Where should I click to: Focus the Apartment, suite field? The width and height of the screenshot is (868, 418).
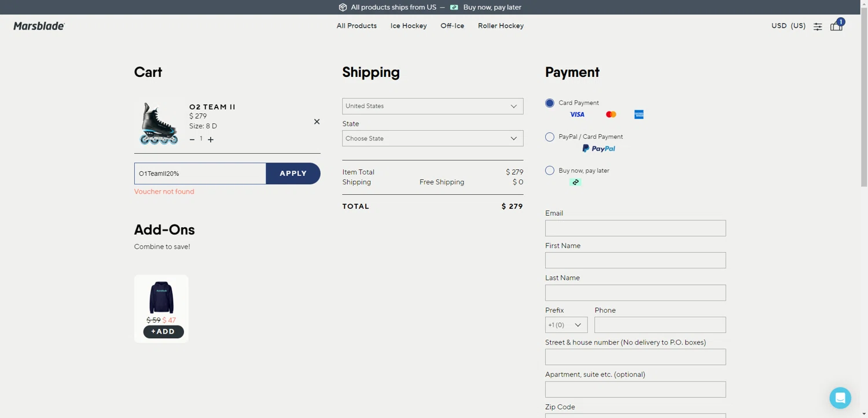click(635, 389)
